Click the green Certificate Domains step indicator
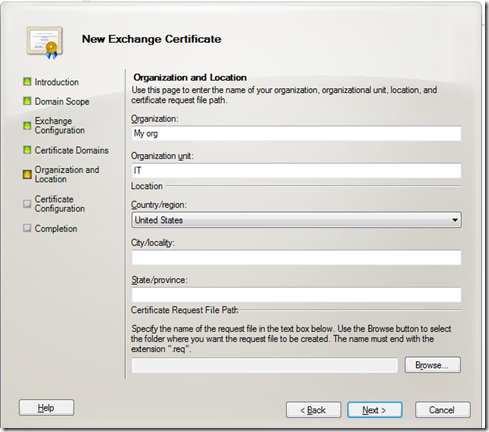The image size is (489, 432). pyautogui.click(x=27, y=150)
